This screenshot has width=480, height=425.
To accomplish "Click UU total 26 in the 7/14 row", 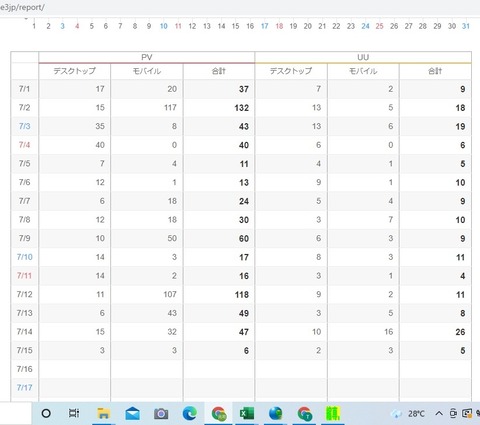I will pos(460,332).
